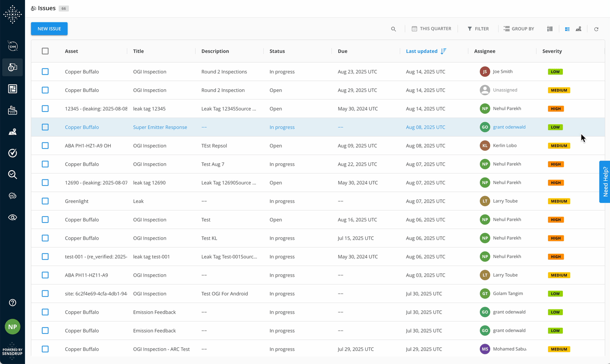This screenshot has height=364, width=610.
Task: Click the New Issue button
Action: pyautogui.click(x=49, y=29)
